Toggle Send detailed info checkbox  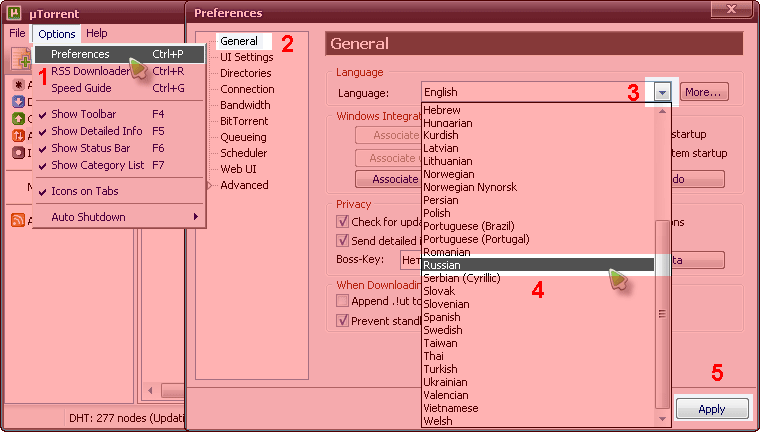[x=343, y=240]
